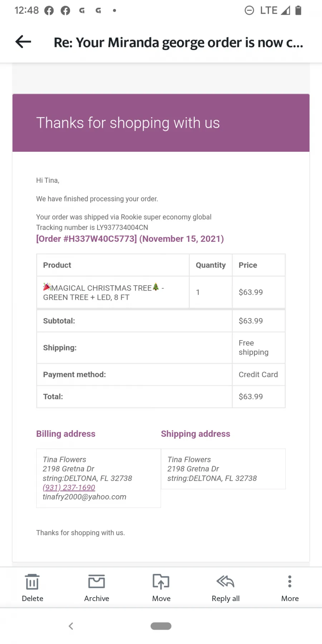Tap the purple Thanks for shopping banner

[x=161, y=123]
